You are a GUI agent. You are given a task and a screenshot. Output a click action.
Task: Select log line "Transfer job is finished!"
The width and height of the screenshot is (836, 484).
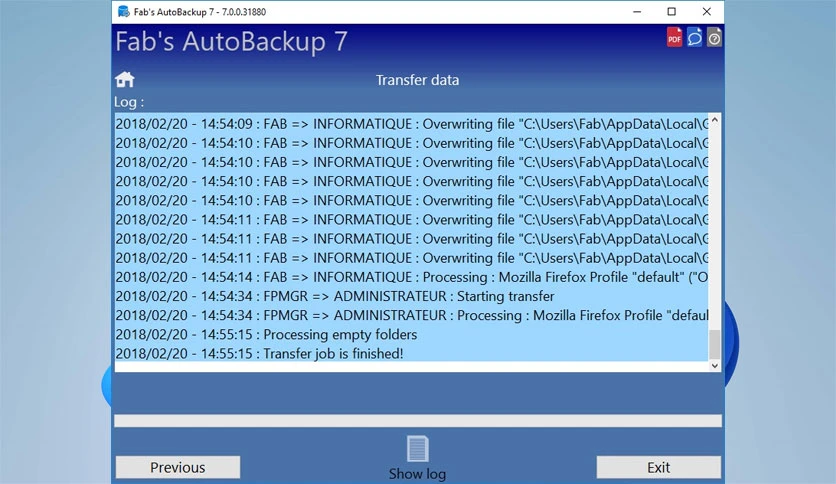coord(412,353)
